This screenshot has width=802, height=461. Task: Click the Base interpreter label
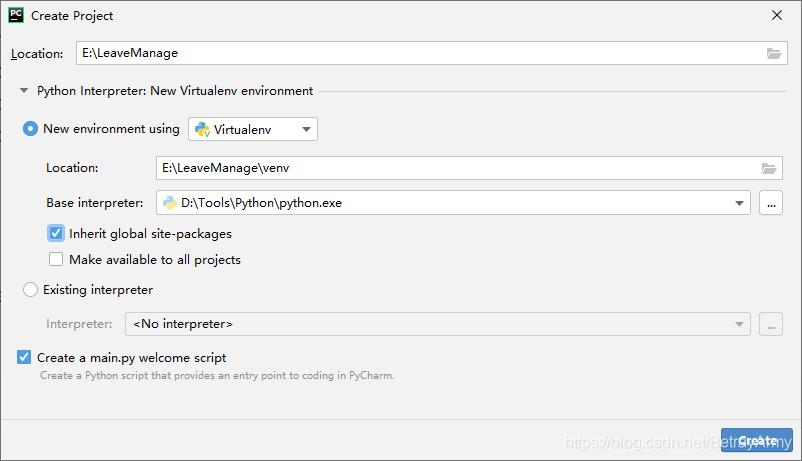tap(95, 203)
